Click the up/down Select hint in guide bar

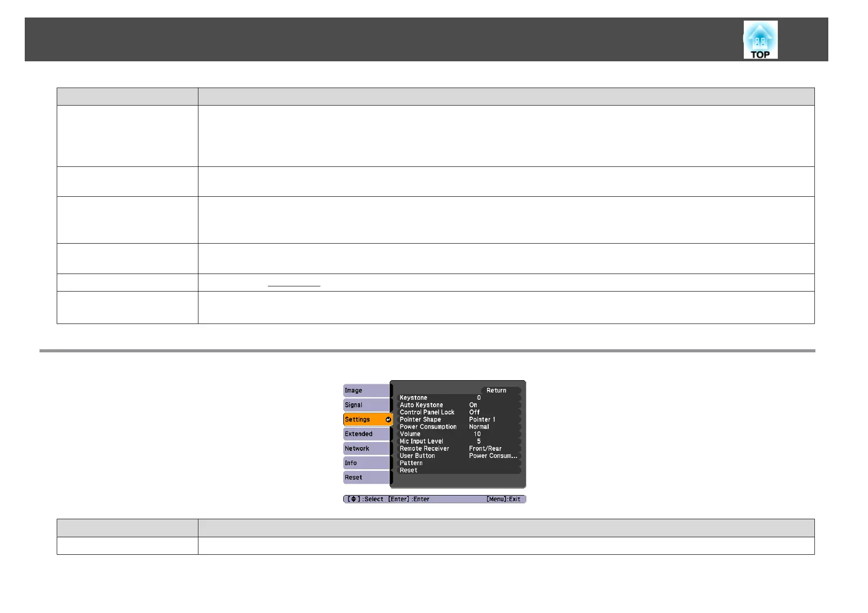click(365, 499)
